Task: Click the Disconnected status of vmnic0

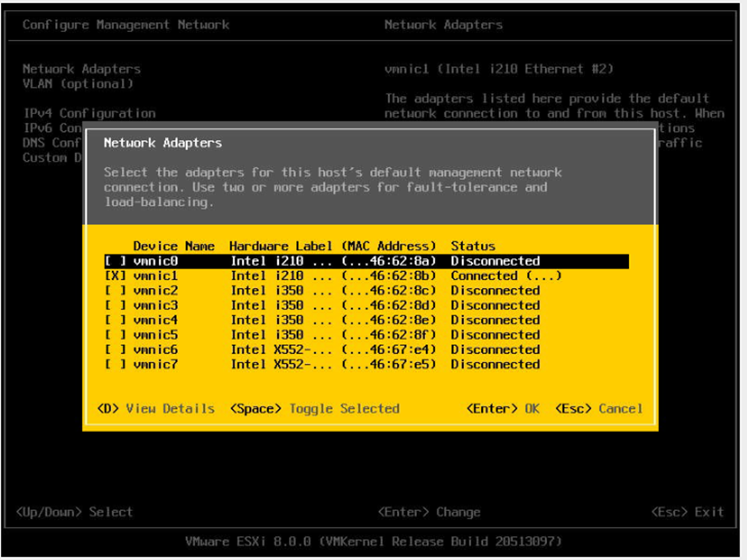Action: (496, 261)
